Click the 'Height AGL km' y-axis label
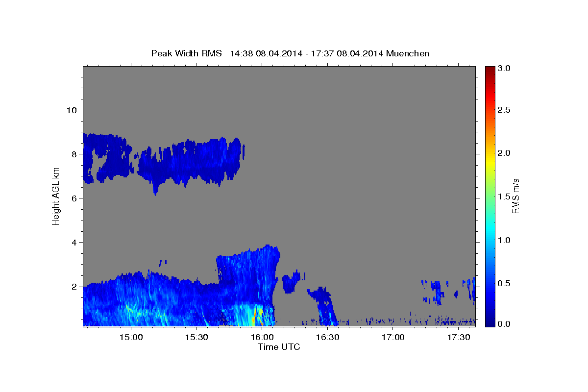 [56, 196]
